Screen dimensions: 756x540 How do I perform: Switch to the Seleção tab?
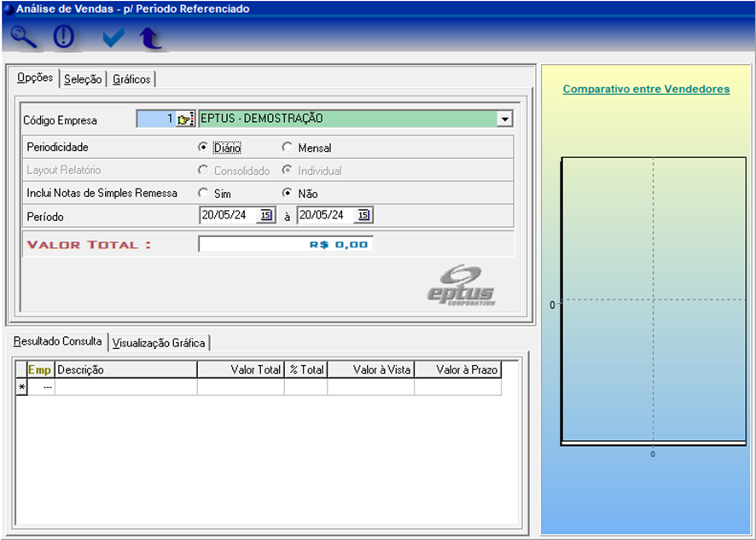click(x=83, y=79)
